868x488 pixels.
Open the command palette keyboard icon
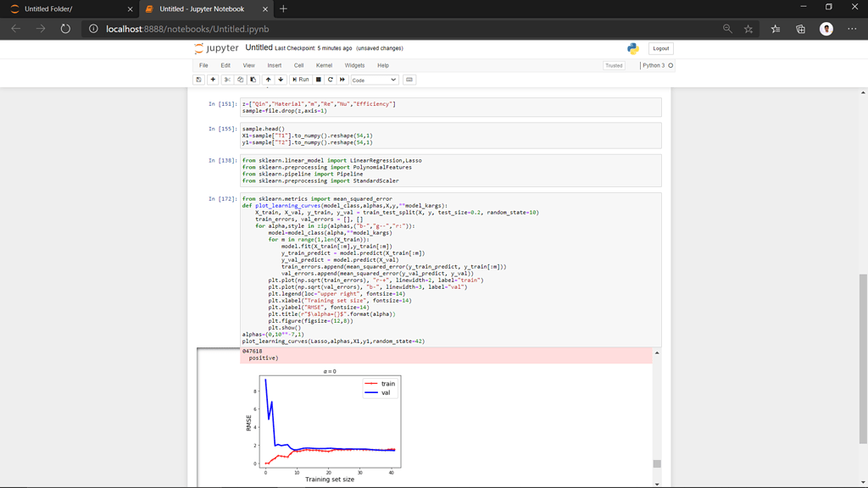click(409, 80)
